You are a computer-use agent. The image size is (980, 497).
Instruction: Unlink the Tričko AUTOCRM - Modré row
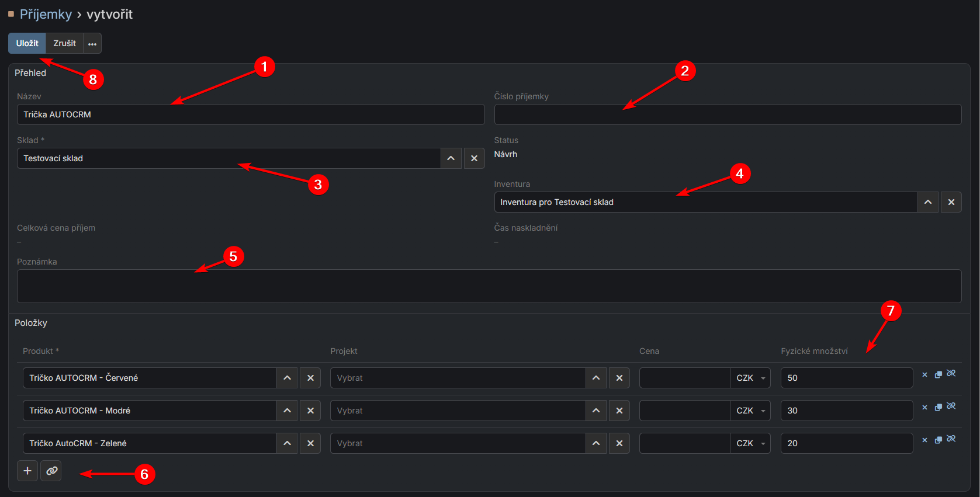point(951,406)
